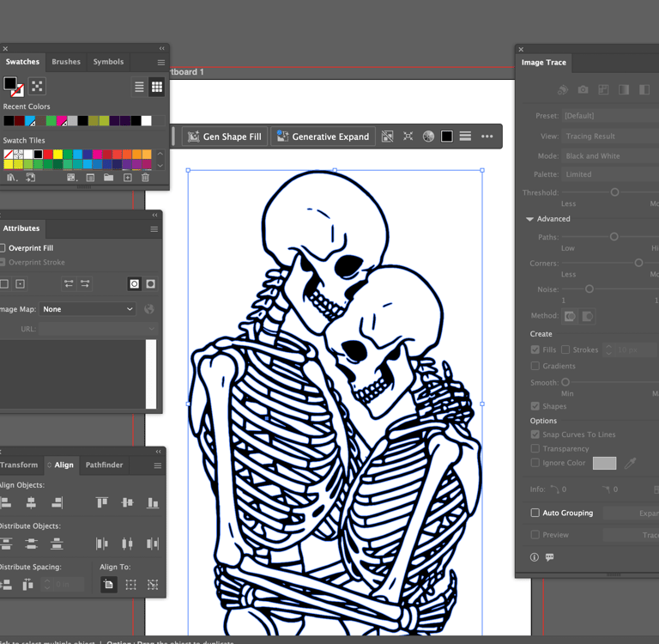Select Align to Artboard icon

[x=108, y=584]
